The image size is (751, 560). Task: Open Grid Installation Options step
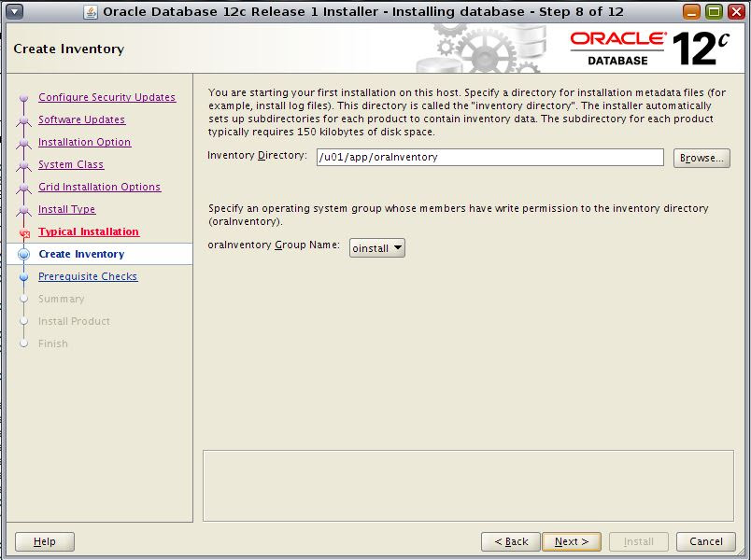(99, 187)
